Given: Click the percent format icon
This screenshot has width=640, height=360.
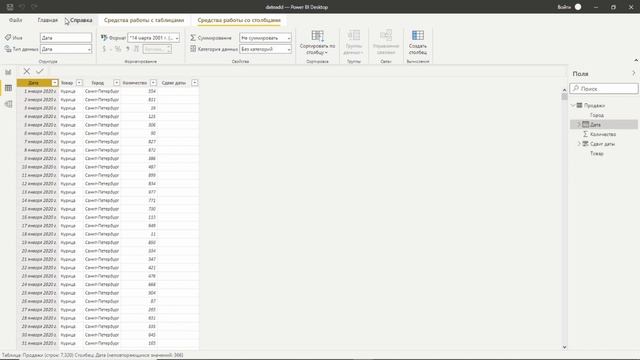Looking at the screenshot, I should (118, 49).
